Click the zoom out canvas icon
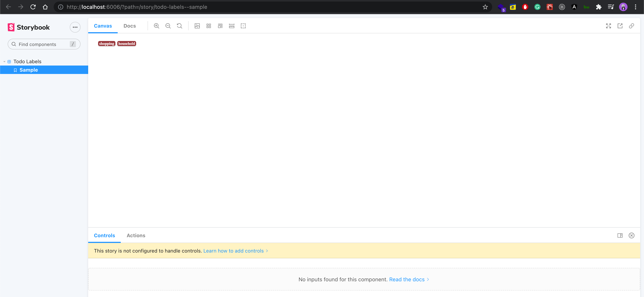 coord(168,26)
